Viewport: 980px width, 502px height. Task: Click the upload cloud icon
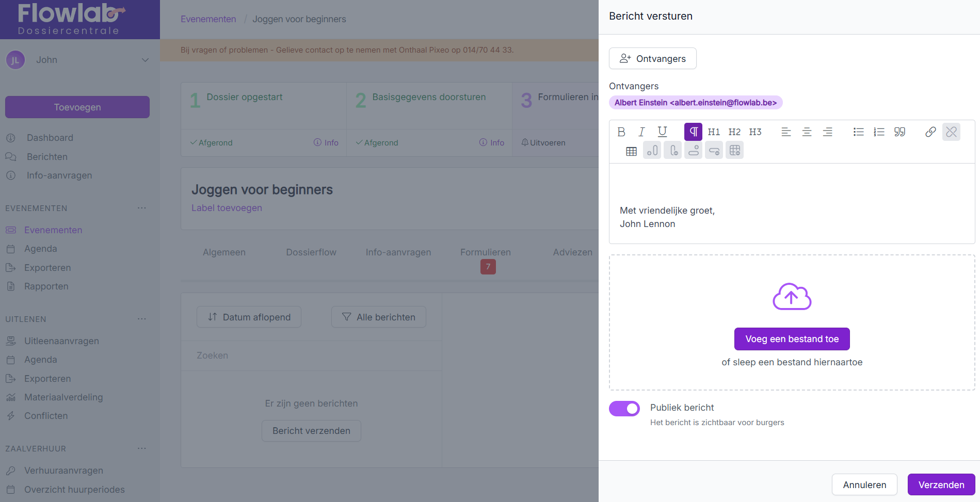[x=792, y=297]
